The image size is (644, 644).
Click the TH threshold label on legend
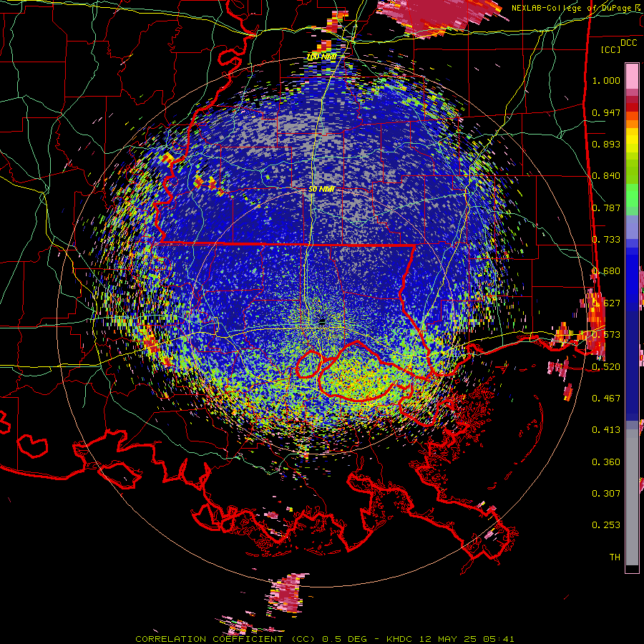tap(615, 557)
